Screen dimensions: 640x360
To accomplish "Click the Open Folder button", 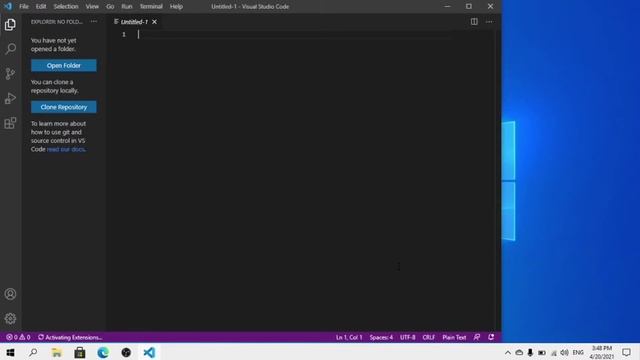I will [64, 65].
